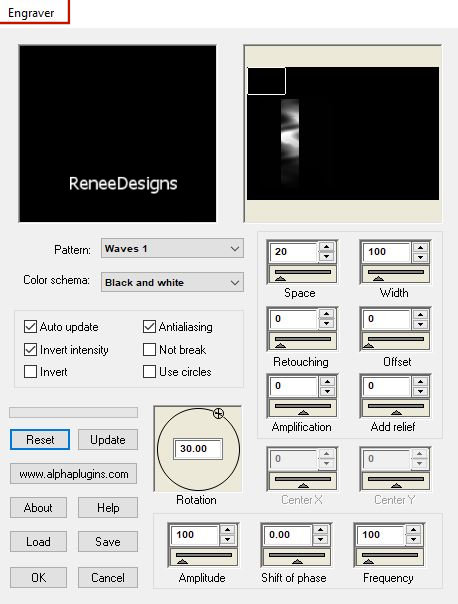The height and width of the screenshot is (604, 458).
Task: Increase Space value with up arrow
Action: tap(327, 247)
